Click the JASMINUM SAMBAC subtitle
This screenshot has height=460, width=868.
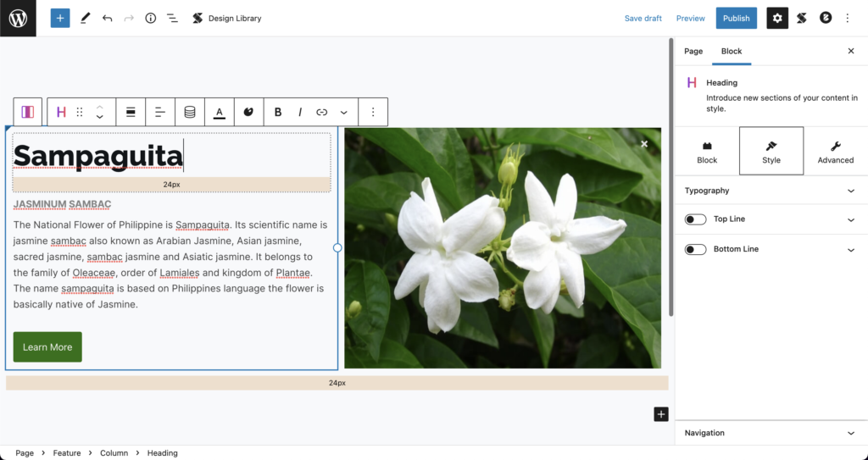coord(62,204)
